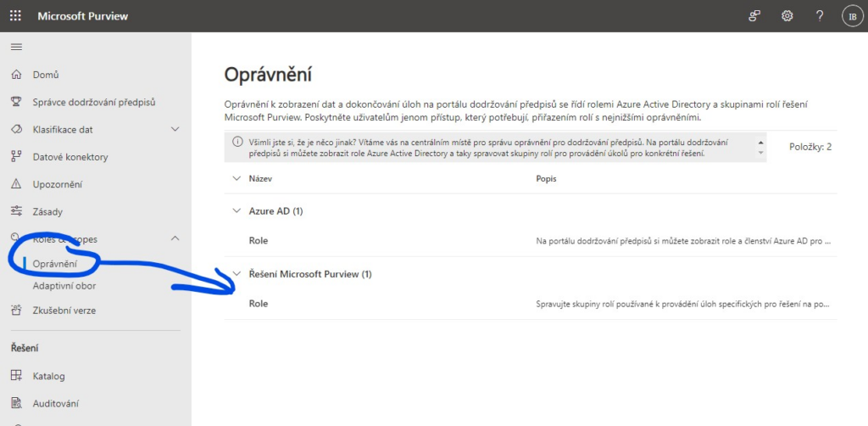Click the Datové konektory icon

point(17,157)
